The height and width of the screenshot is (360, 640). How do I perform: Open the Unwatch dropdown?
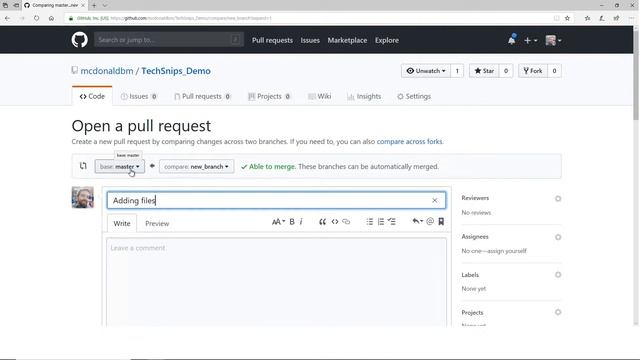426,71
